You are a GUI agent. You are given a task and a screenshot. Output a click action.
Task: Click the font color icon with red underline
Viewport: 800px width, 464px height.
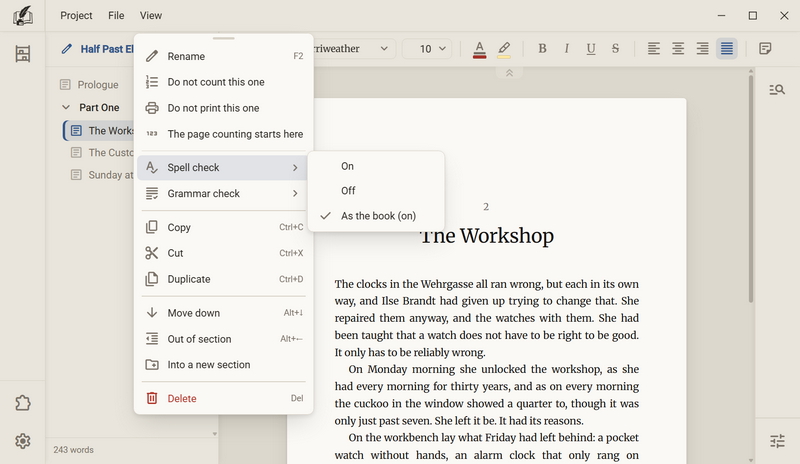[x=479, y=50]
